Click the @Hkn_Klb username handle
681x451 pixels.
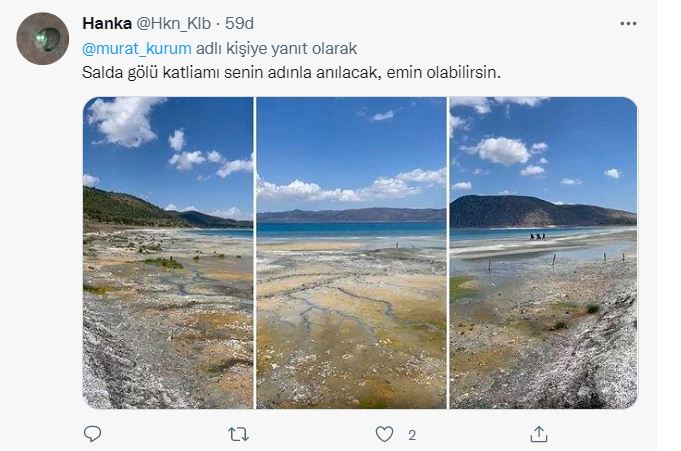point(174,23)
